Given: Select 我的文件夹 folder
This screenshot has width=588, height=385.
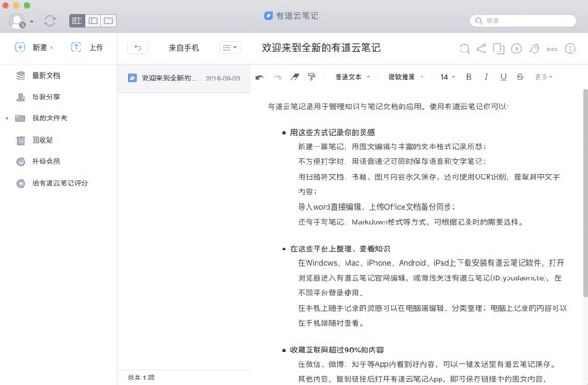Looking at the screenshot, I should click(50, 118).
